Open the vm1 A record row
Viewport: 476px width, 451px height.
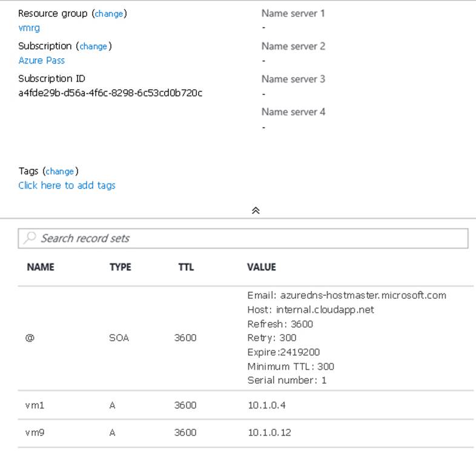35,405
